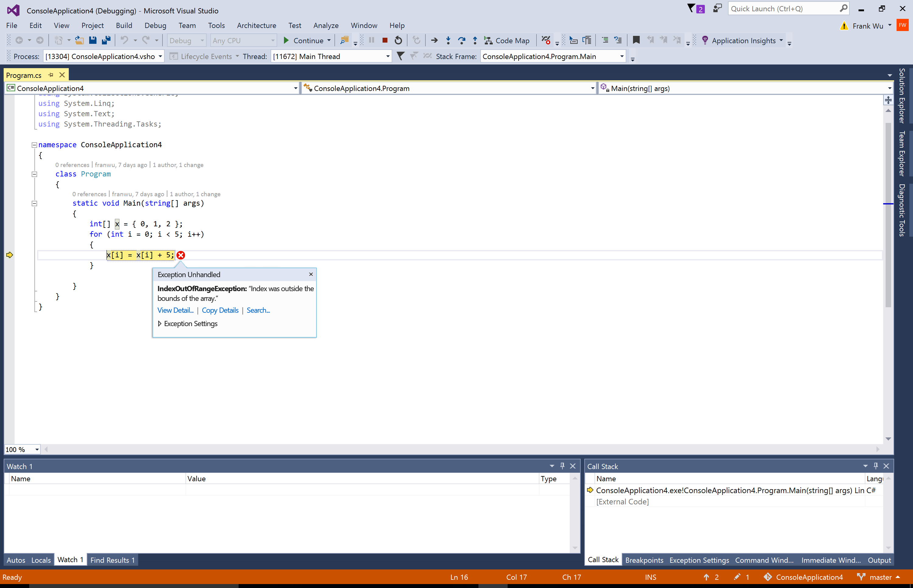Click the Save icon in the toolbar
This screenshot has height=588, width=913.
pos(93,40)
